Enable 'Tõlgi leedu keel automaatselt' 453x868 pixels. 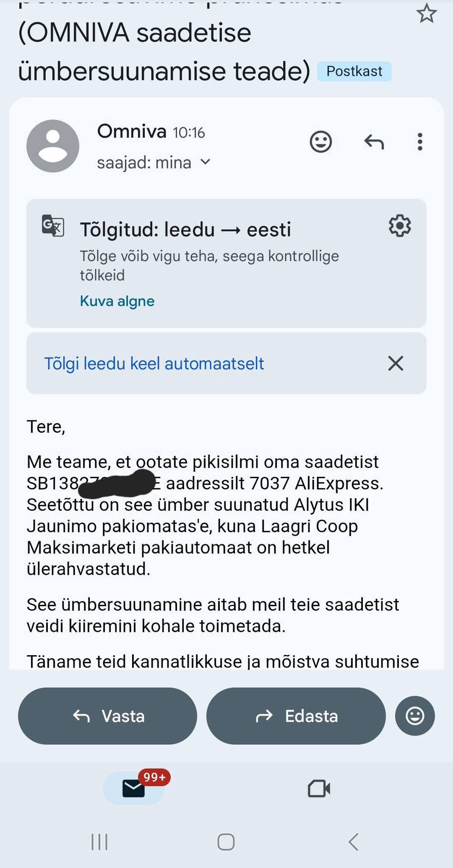click(154, 364)
